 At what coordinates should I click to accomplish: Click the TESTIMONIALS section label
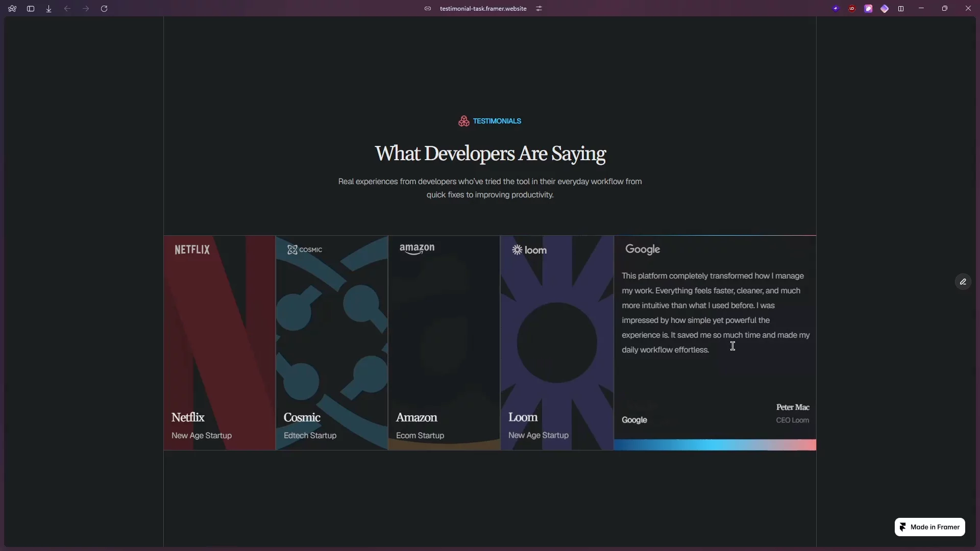[497, 121]
